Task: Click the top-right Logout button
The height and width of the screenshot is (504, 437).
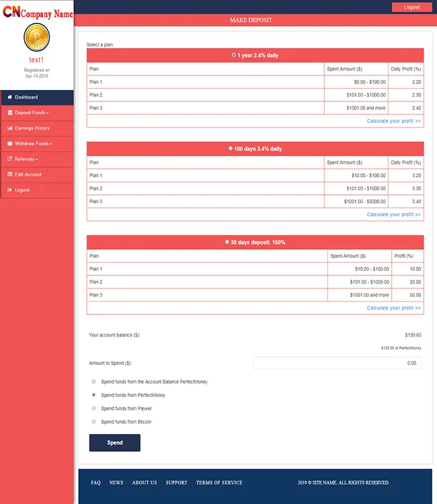Action: (411, 7)
